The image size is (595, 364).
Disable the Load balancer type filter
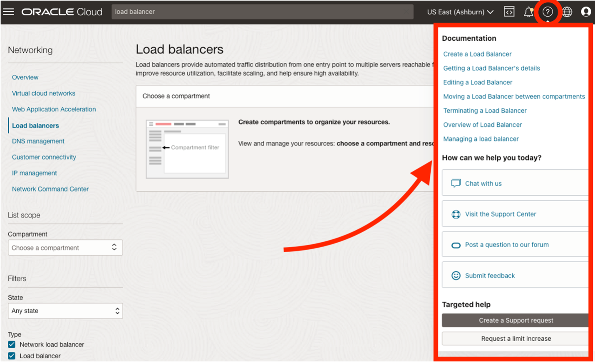[x=11, y=356]
